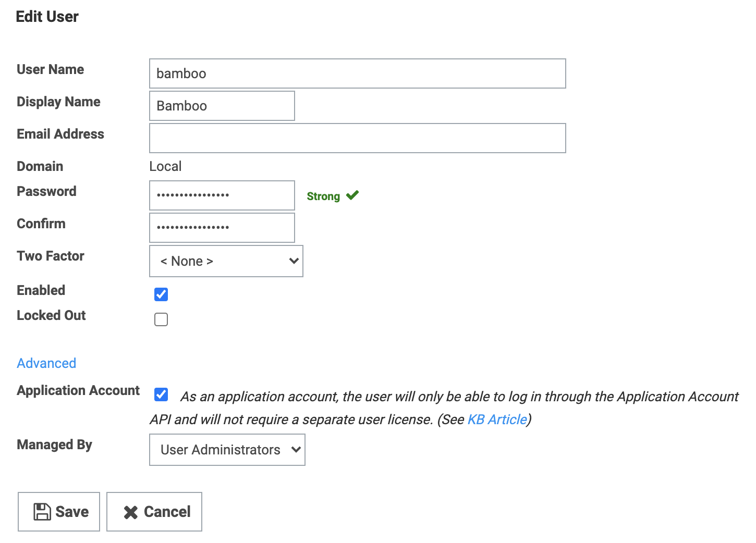Click the Cancel button
This screenshot has width=756, height=543.
[154, 512]
